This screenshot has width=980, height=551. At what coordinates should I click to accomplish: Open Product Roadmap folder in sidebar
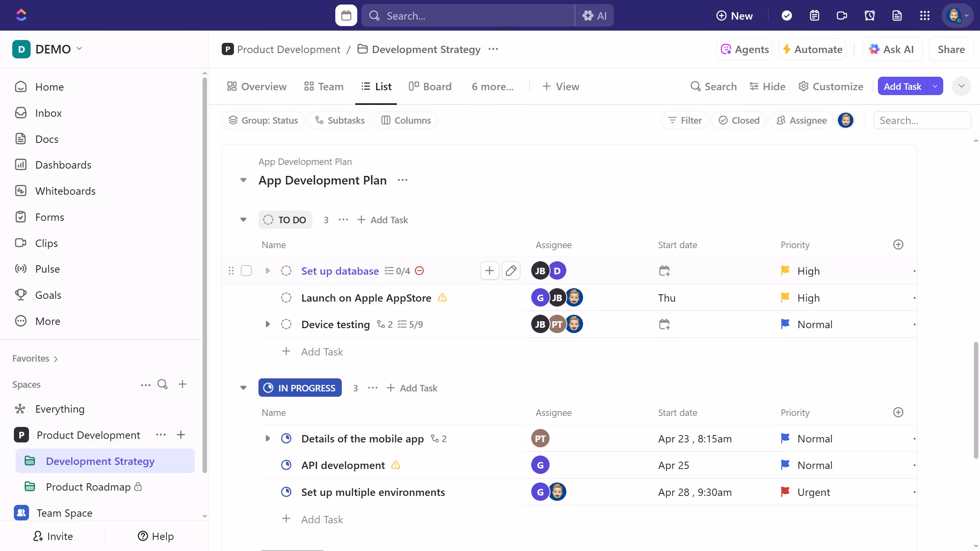pyautogui.click(x=88, y=487)
